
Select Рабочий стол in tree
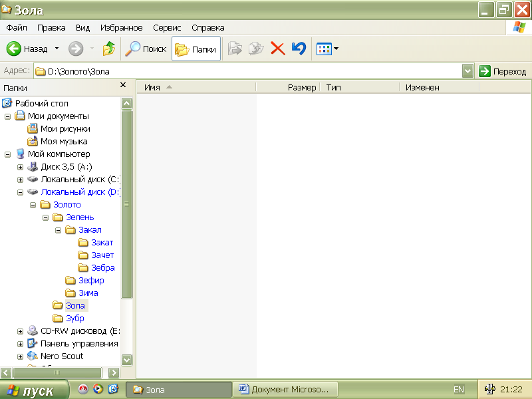pyautogui.click(x=41, y=103)
